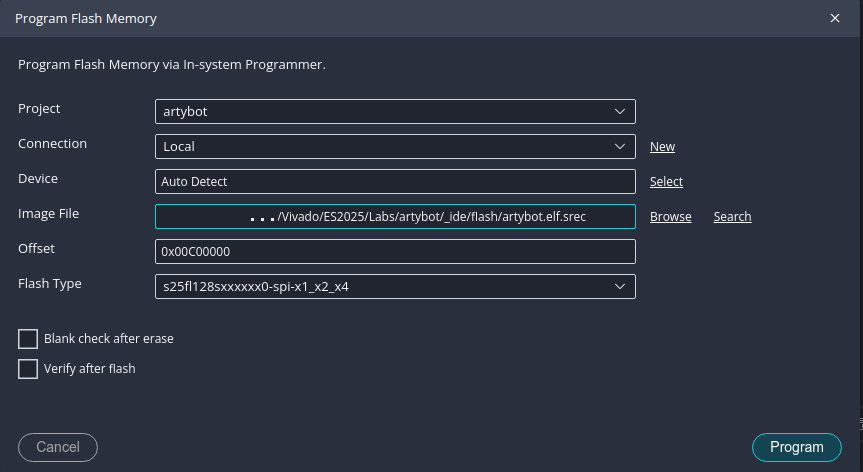Close the Program Flash Memory dialog
Screen dimensions: 863x472
pos(834,18)
